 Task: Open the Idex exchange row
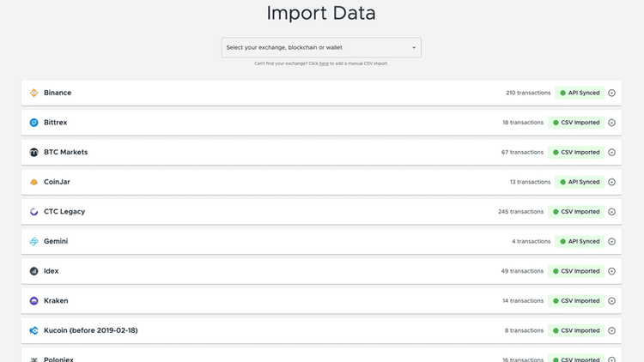point(258,271)
